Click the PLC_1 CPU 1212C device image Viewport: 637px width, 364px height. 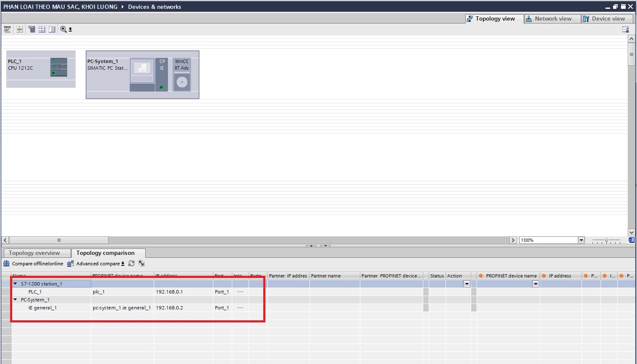[x=59, y=67]
